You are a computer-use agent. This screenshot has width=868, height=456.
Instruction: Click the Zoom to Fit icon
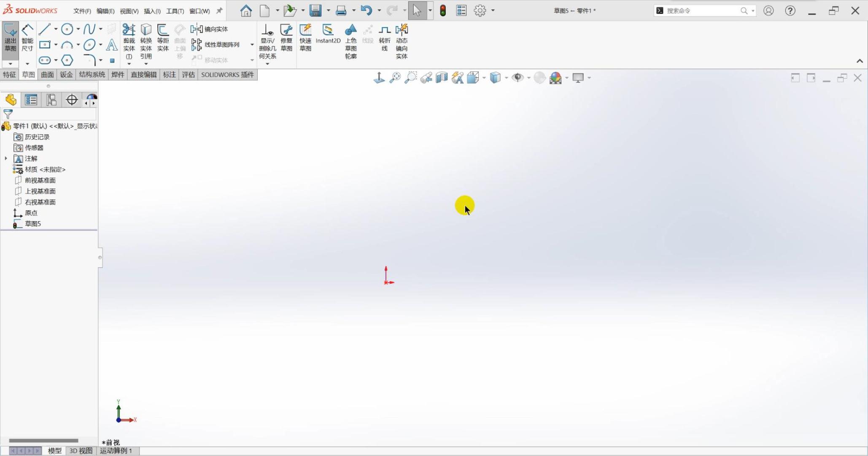(x=395, y=78)
